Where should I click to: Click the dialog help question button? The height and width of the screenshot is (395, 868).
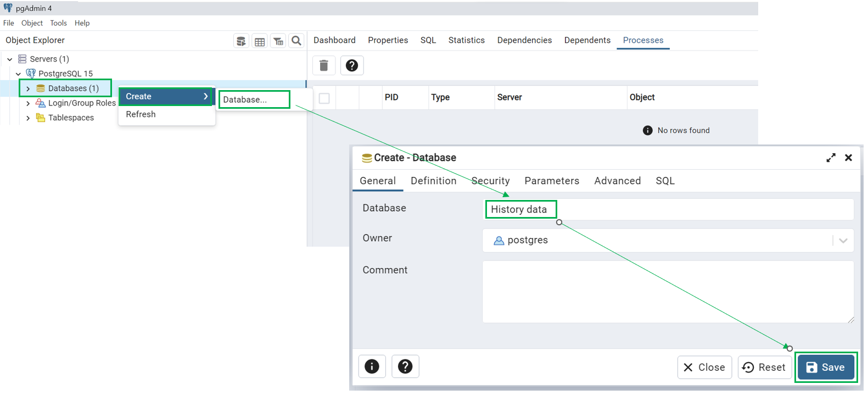[405, 366]
